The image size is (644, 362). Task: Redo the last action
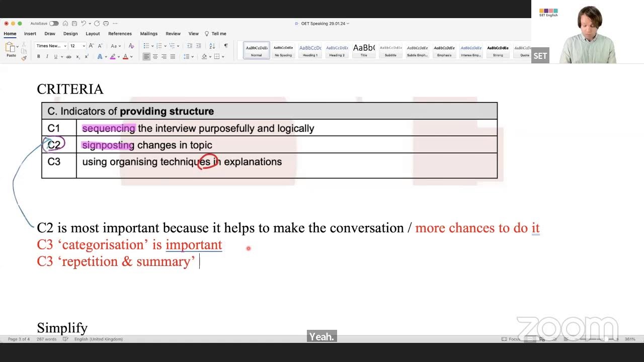pos(97,24)
